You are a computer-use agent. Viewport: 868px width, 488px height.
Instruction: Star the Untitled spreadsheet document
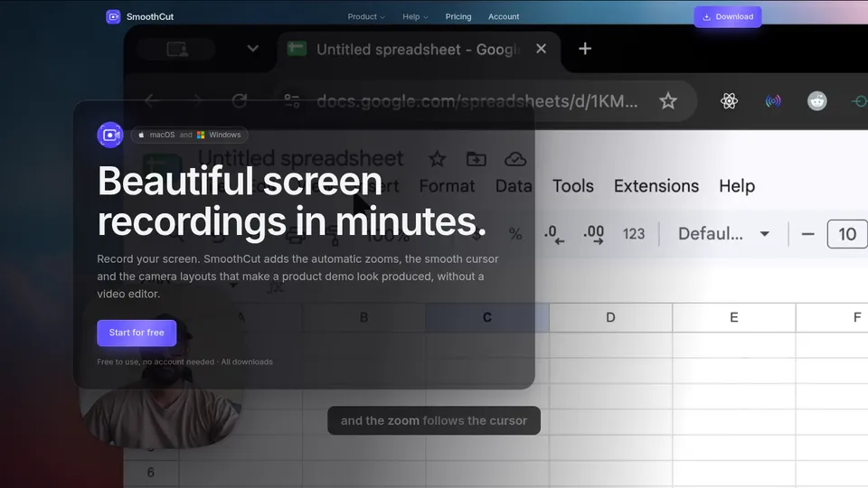(x=438, y=159)
